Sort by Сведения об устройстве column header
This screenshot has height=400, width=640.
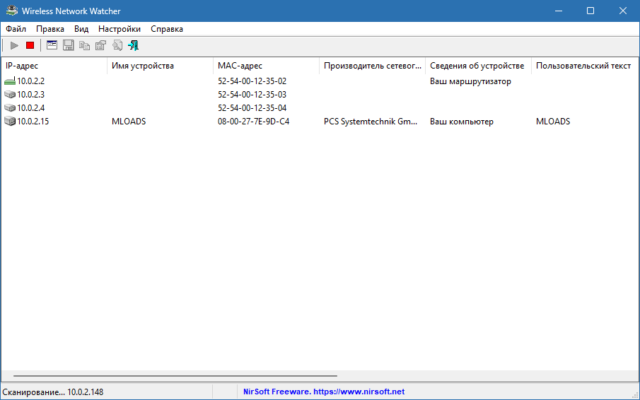coord(478,66)
